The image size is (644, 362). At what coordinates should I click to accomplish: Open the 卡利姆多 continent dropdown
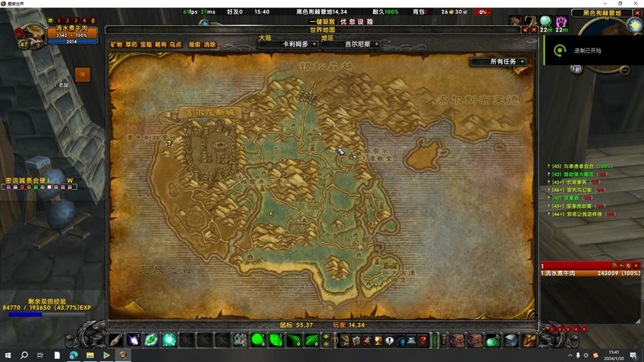pos(314,44)
